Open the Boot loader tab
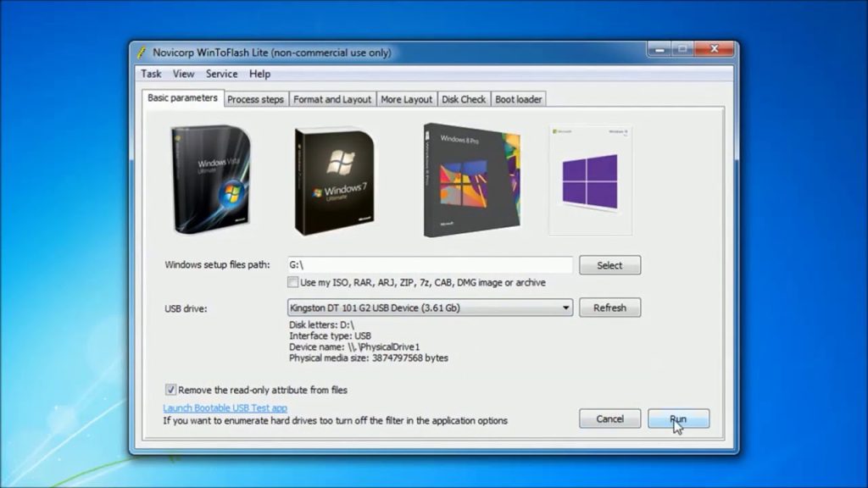This screenshot has height=488, width=868. [518, 99]
